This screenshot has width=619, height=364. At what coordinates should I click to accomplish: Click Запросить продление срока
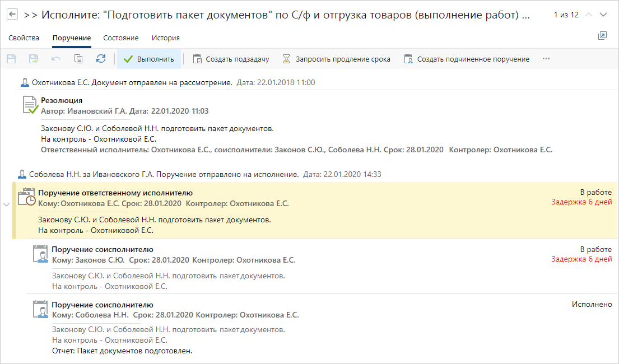[x=336, y=59]
